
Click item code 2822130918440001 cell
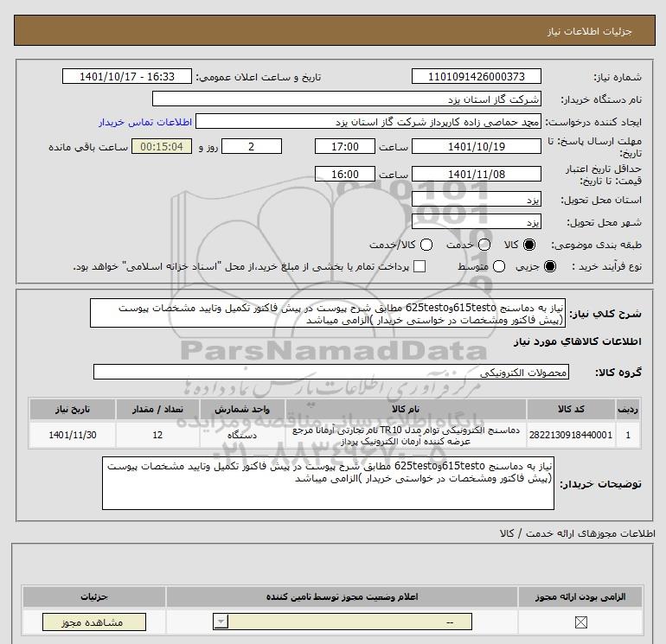pos(571,435)
